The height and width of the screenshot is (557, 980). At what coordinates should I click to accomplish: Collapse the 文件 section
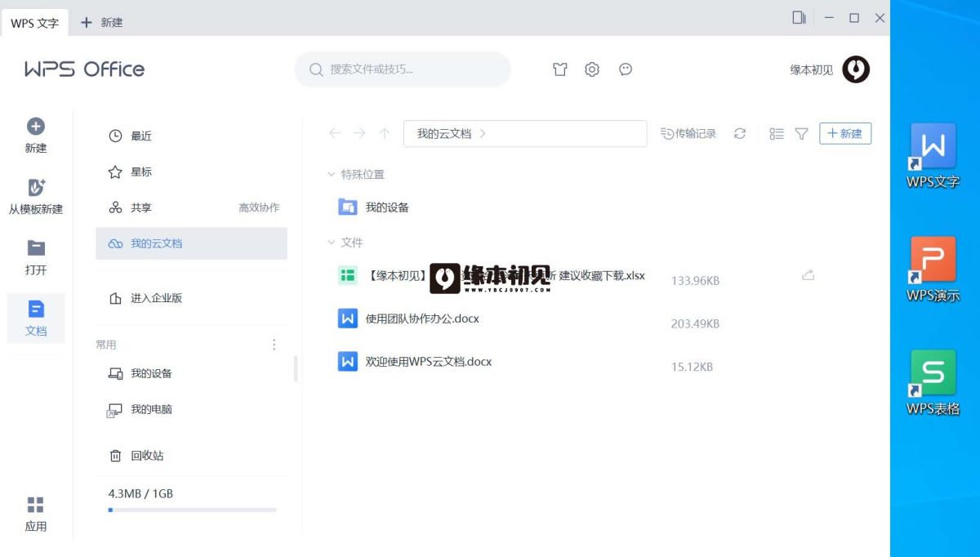click(331, 243)
